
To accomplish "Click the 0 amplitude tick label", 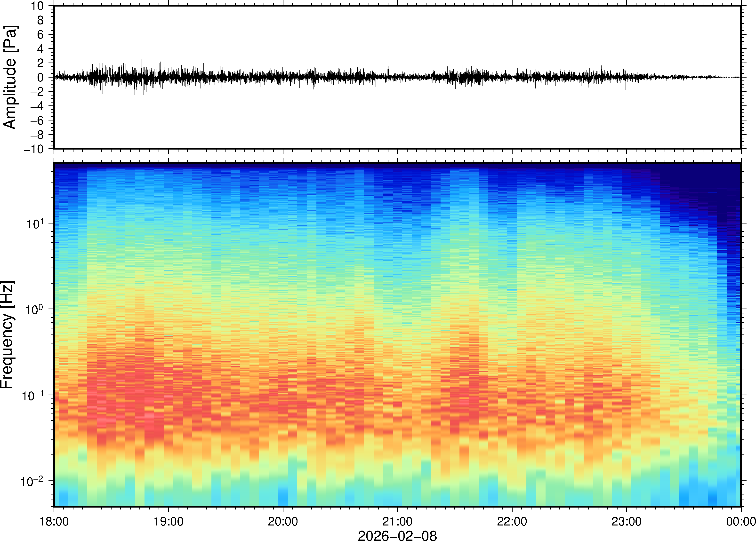I will tap(40, 78).
